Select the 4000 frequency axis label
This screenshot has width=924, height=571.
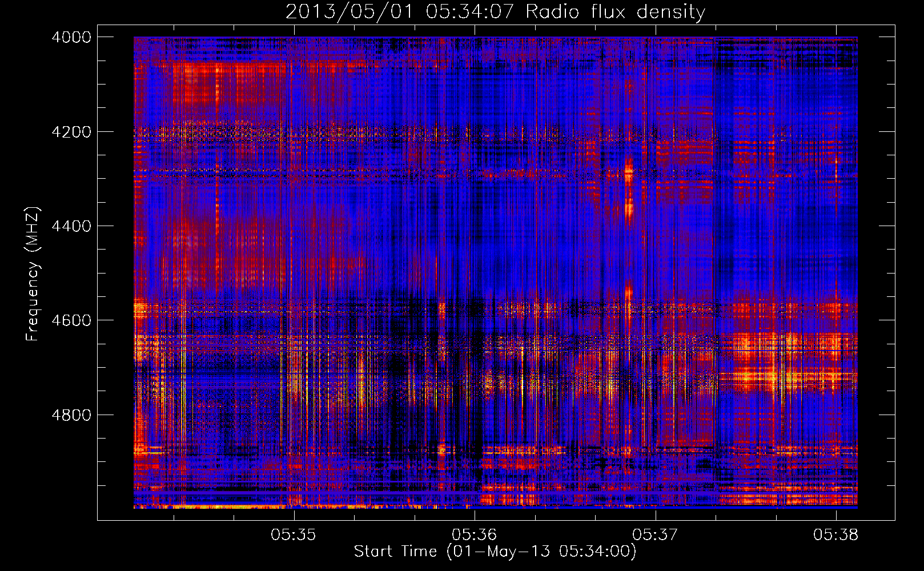pyautogui.click(x=71, y=37)
